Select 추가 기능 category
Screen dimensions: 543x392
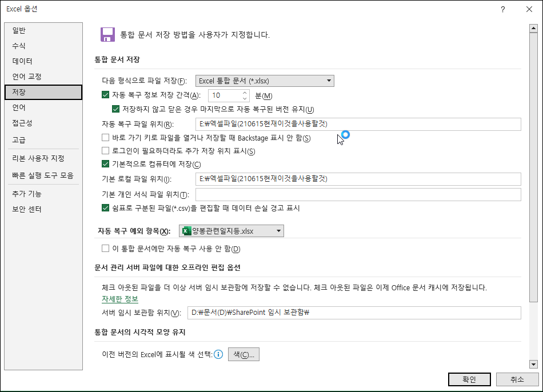click(43, 194)
